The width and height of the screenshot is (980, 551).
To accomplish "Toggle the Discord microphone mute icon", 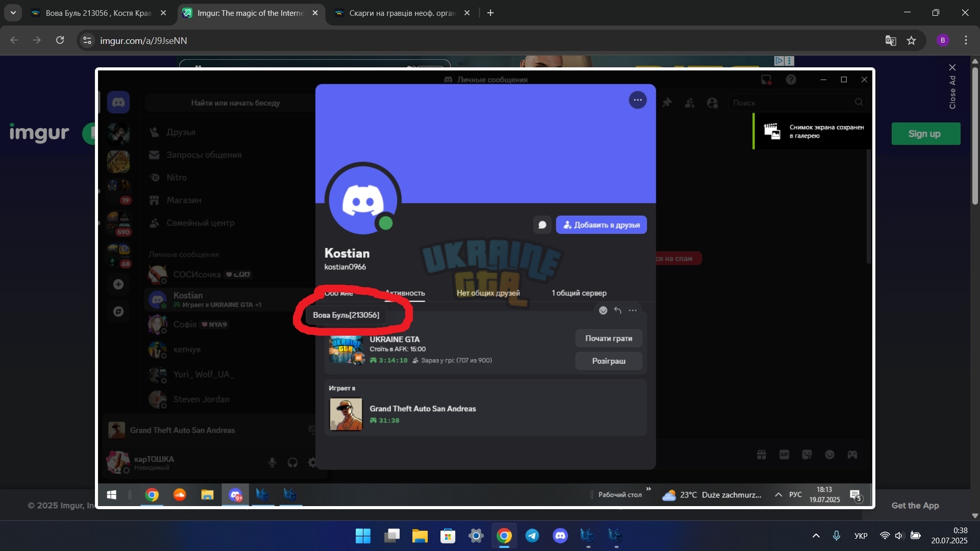I will (x=272, y=462).
